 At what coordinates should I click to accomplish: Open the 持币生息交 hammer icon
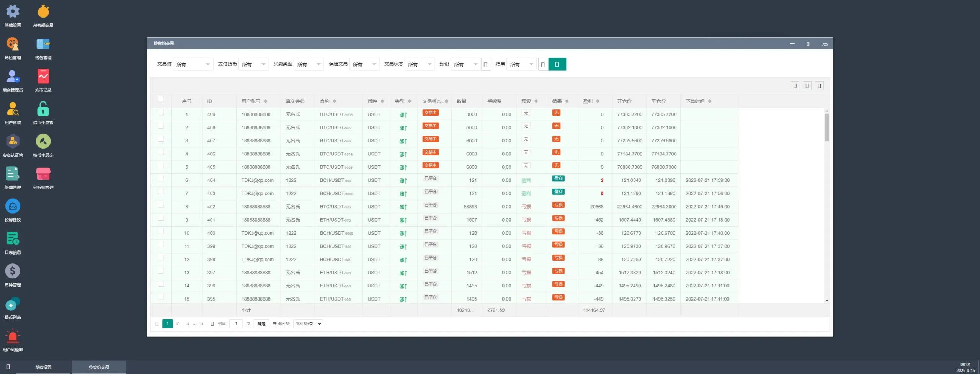(x=43, y=141)
